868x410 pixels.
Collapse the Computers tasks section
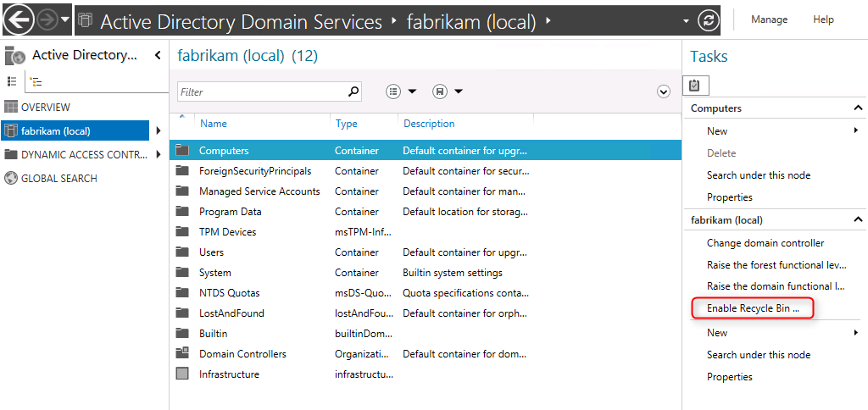point(858,108)
